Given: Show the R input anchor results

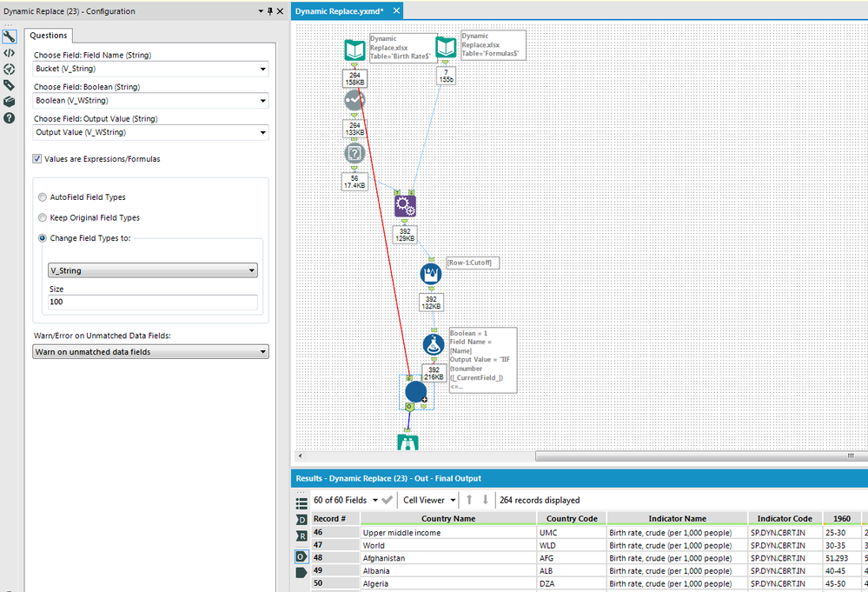Looking at the screenshot, I should click(x=301, y=535).
